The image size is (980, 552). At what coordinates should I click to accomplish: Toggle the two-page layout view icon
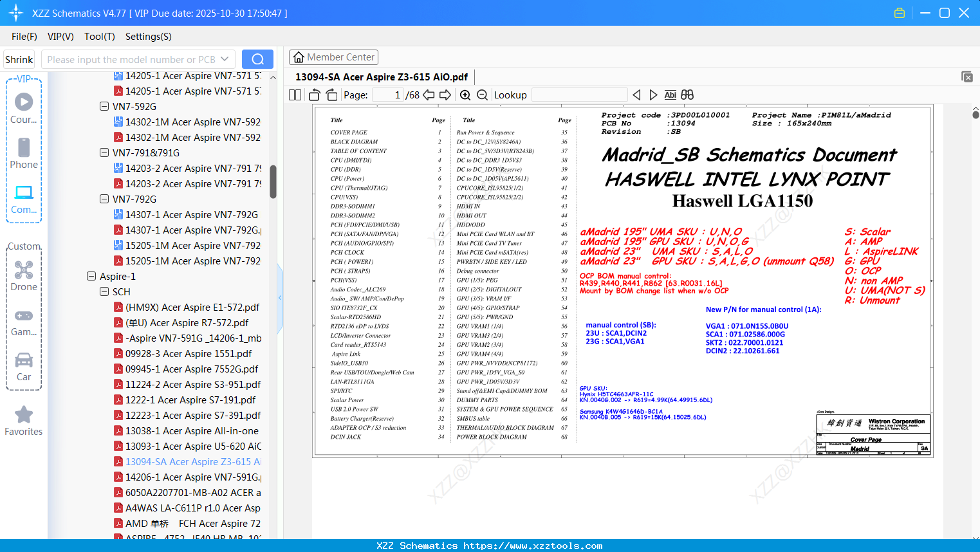pyautogui.click(x=295, y=95)
